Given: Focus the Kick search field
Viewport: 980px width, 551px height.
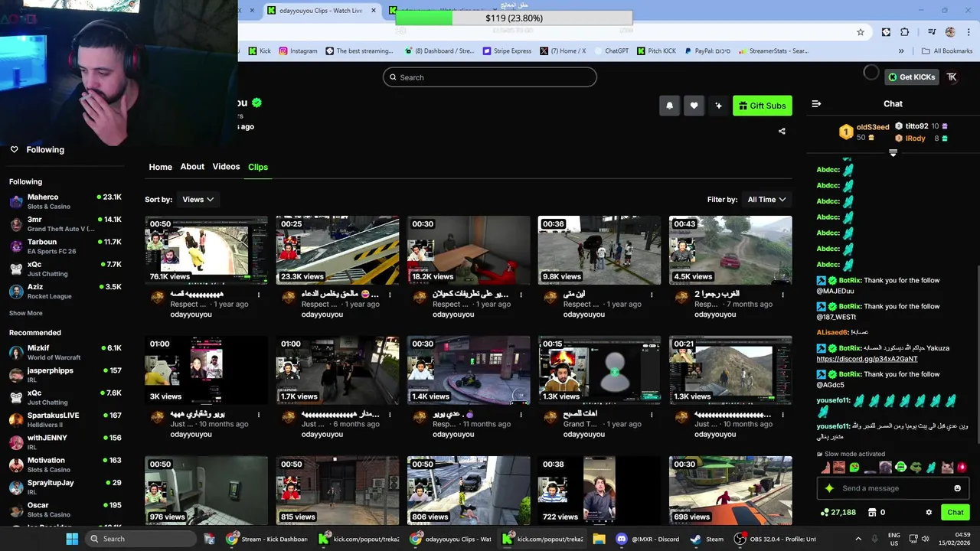Looking at the screenshot, I should pos(490,77).
